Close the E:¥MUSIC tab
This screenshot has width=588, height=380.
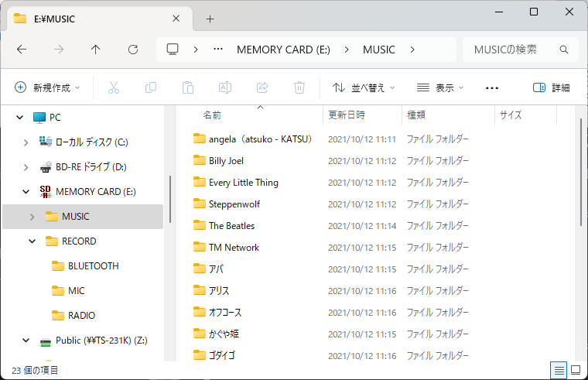pyautogui.click(x=176, y=19)
